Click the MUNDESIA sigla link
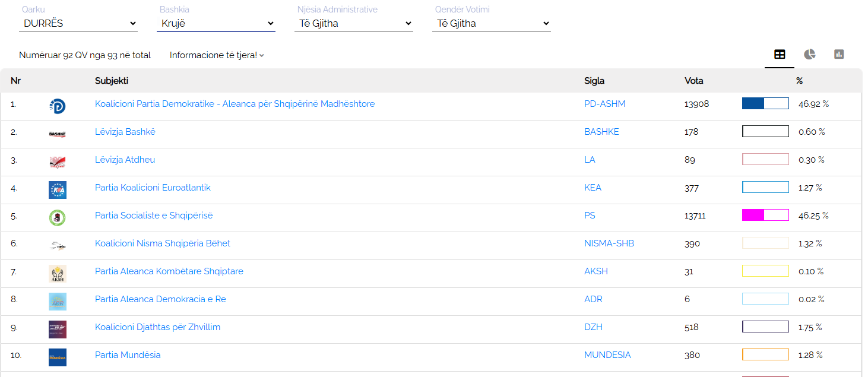Viewport: 868px width, 377px height. pyautogui.click(x=607, y=355)
